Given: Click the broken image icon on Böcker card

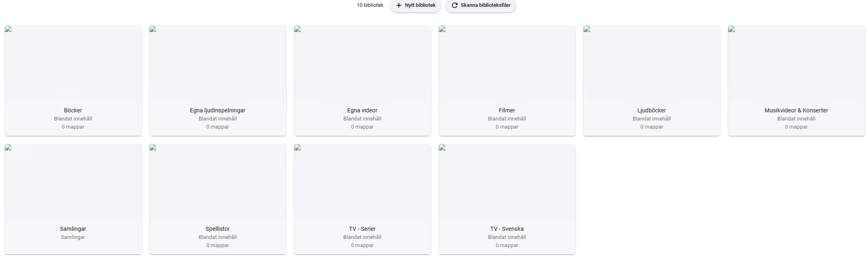Looking at the screenshot, I should (x=8, y=29).
